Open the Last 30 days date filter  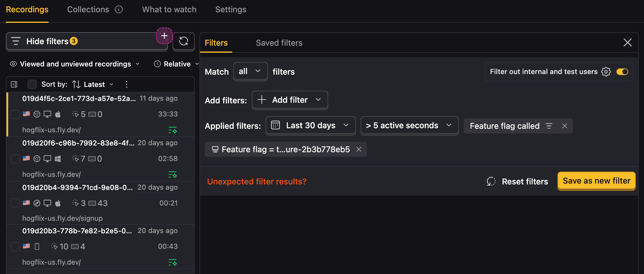click(310, 125)
